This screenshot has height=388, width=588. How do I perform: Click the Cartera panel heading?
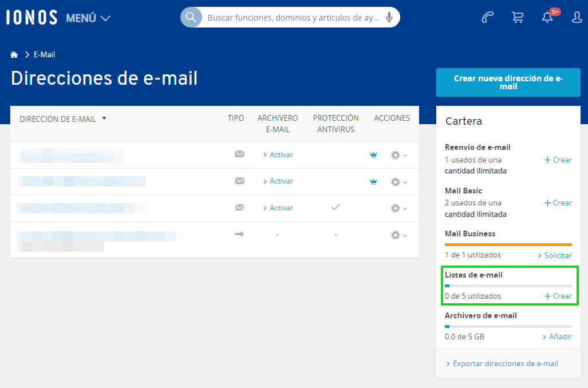[464, 121]
